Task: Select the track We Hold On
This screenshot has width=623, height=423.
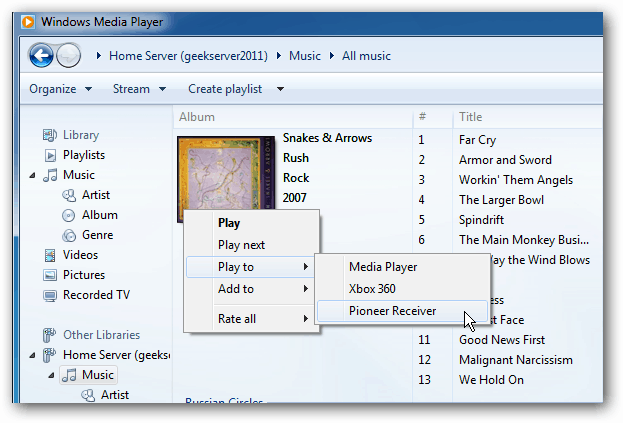Action: click(491, 380)
